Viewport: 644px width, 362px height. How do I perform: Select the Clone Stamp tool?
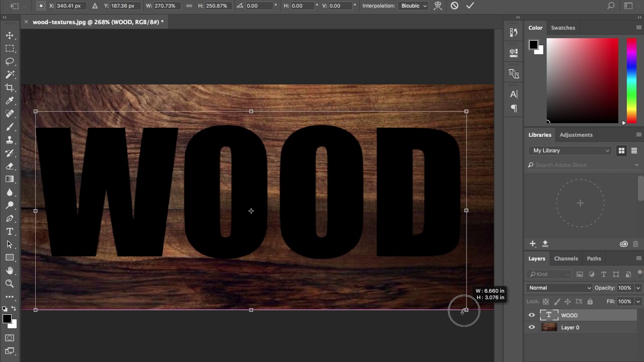pos(10,140)
